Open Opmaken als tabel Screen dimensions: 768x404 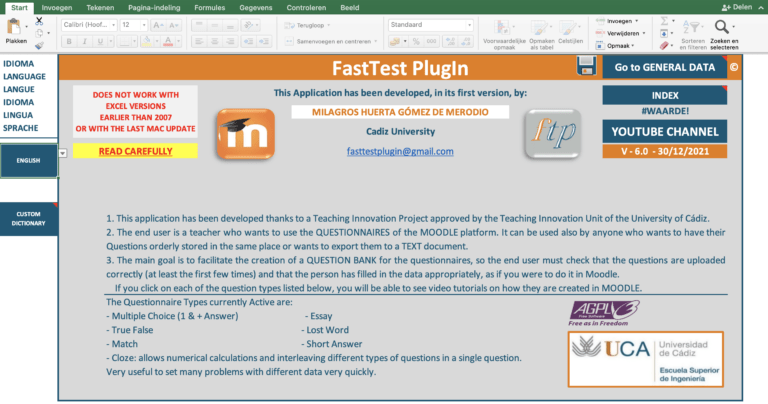[x=542, y=33]
